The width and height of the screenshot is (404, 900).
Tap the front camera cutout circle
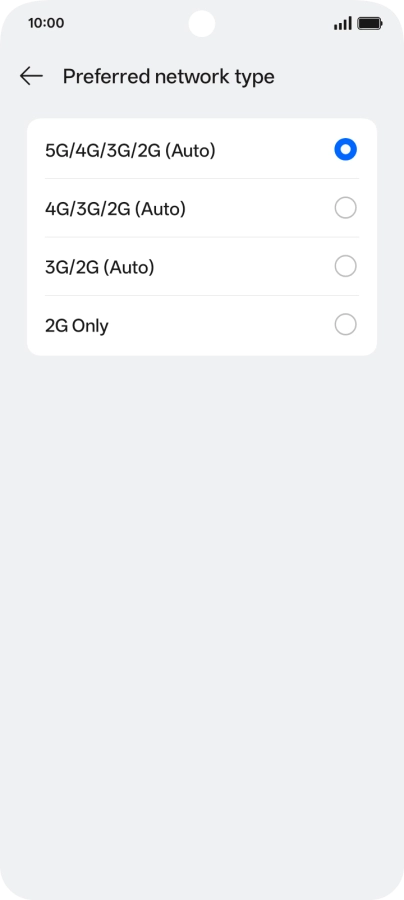(202, 24)
